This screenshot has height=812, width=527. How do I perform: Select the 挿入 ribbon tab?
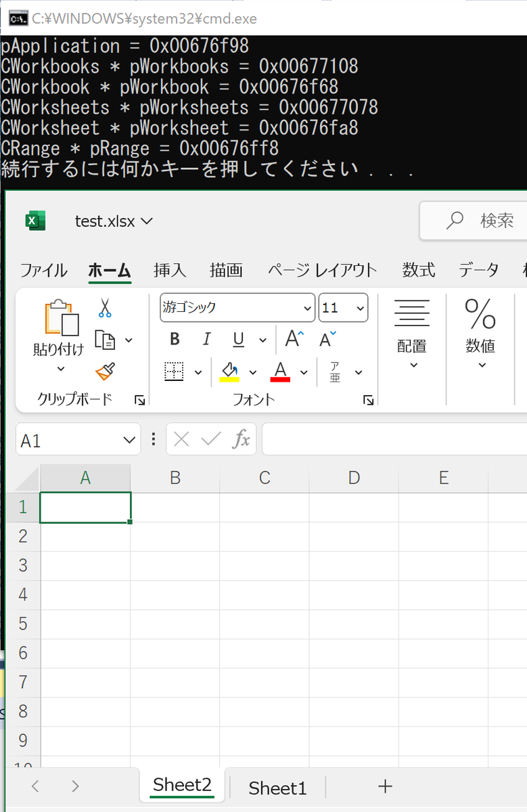[x=170, y=270]
